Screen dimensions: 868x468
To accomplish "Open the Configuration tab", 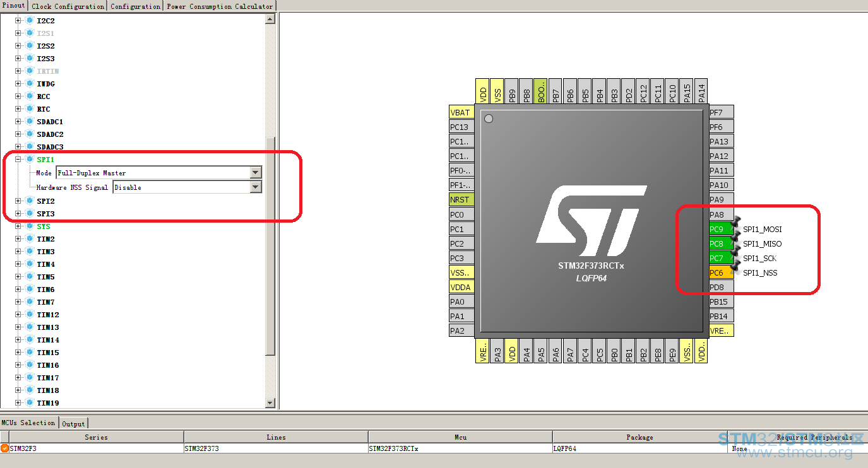I will pyautogui.click(x=136, y=6).
